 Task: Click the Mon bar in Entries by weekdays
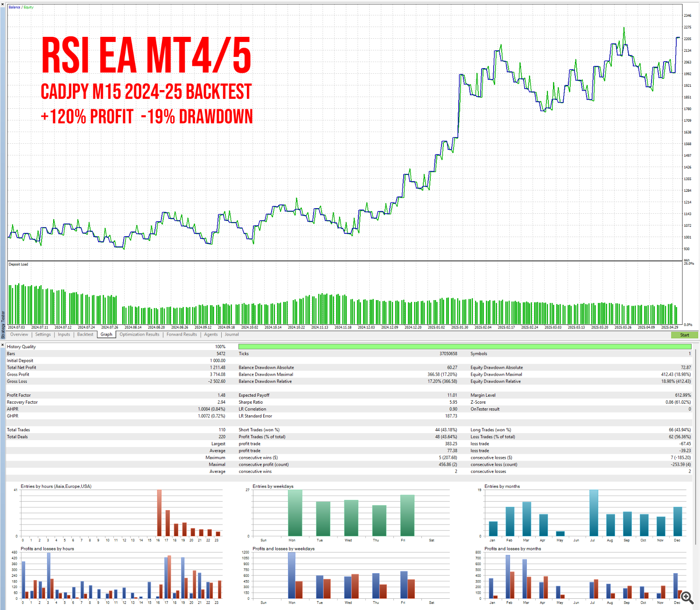(x=295, y=513)
